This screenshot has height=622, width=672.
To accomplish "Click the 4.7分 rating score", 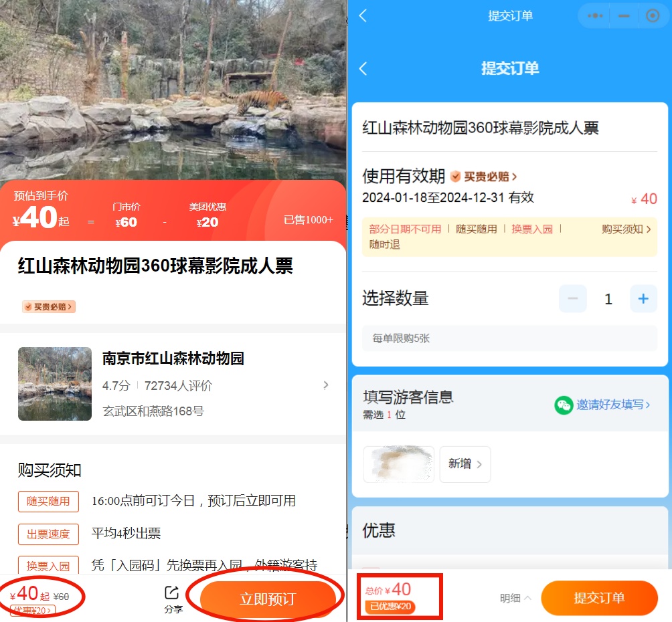I will 116,385.
